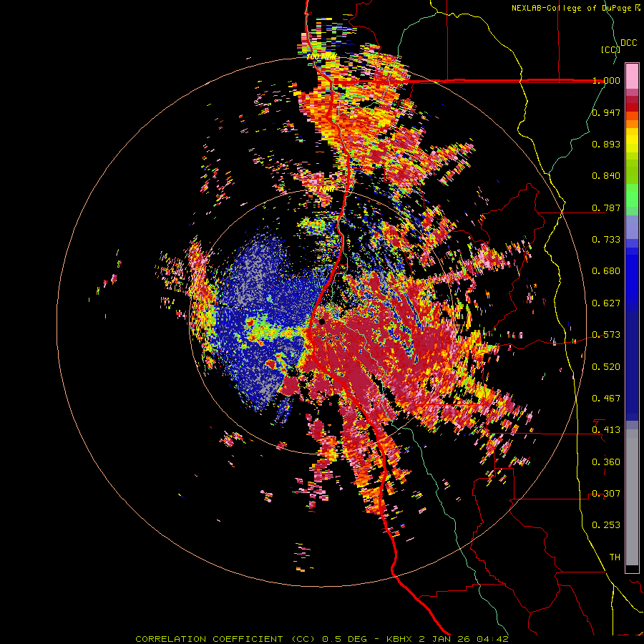Click the 2 JAN 26 date text
Screen dimensions: 644x644
click(x=444, y=639)
